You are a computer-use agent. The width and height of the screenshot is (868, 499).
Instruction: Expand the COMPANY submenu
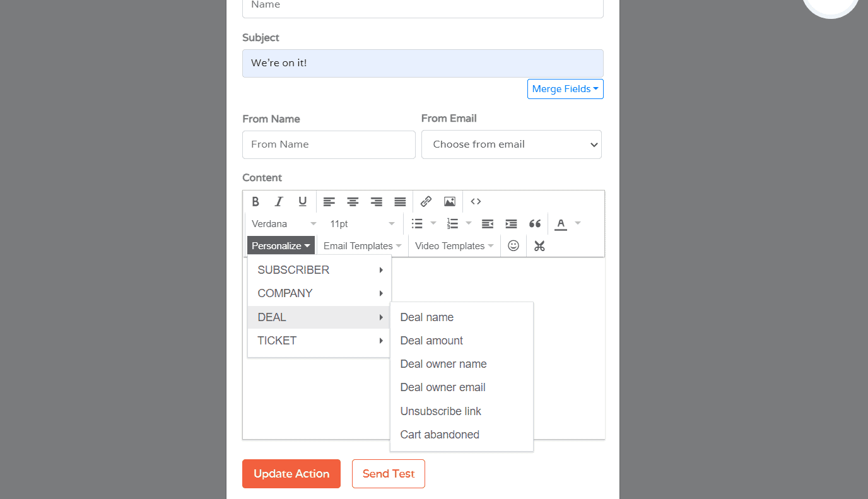click(319, 293)
